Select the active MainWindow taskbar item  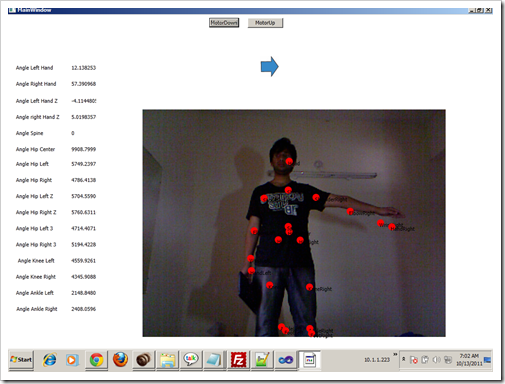[309, 360]
